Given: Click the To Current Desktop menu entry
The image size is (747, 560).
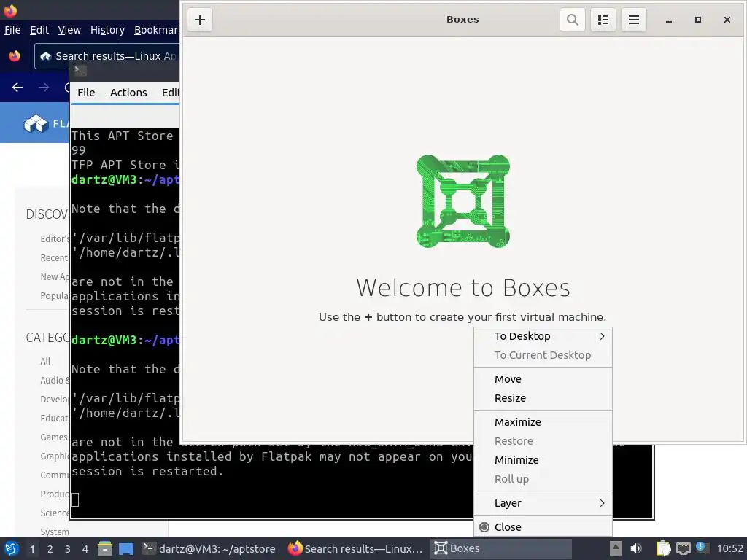Looking at the screenshot, I should click(x=543, y=355).
